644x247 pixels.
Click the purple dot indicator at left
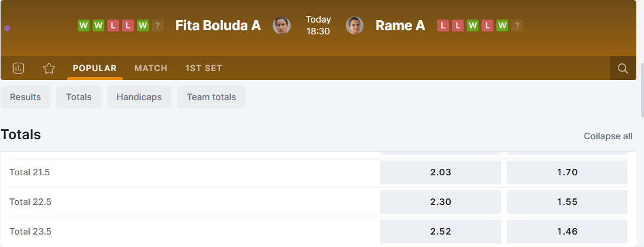pos(7,28)
